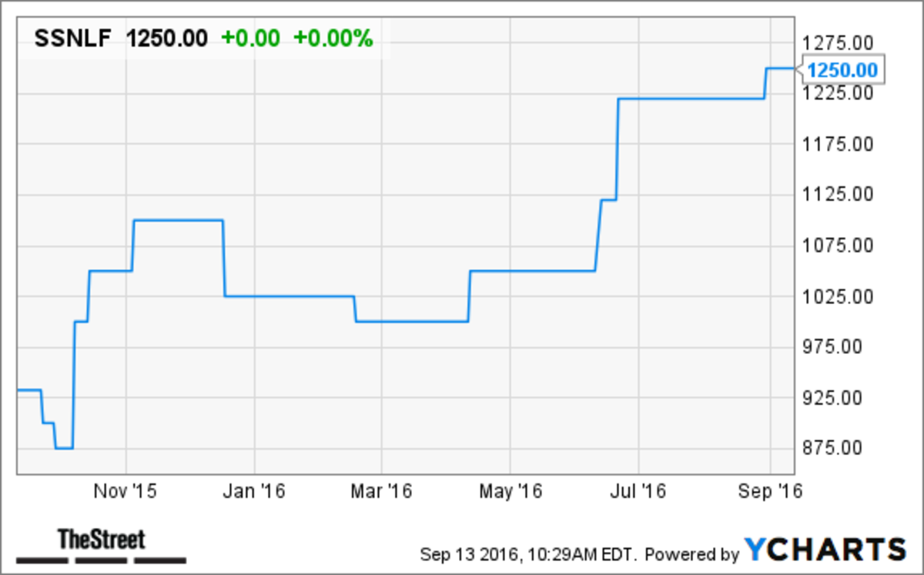Click the YCharts logo
The width and height of the screenshot is (924, 575).
click(825, 550)
